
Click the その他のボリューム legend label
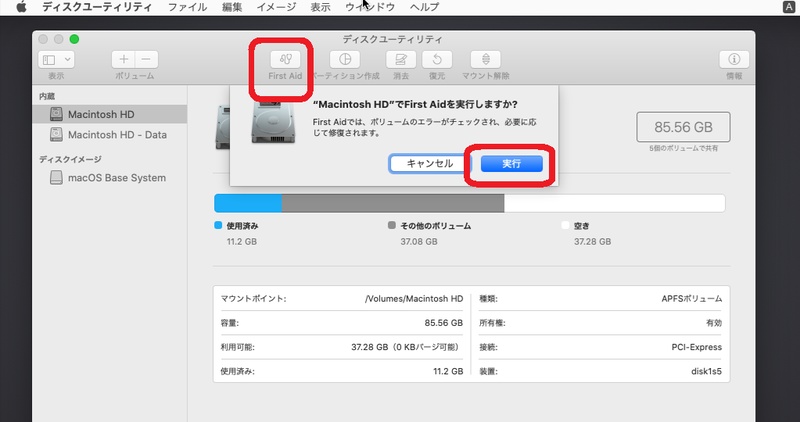pos(436,226)
